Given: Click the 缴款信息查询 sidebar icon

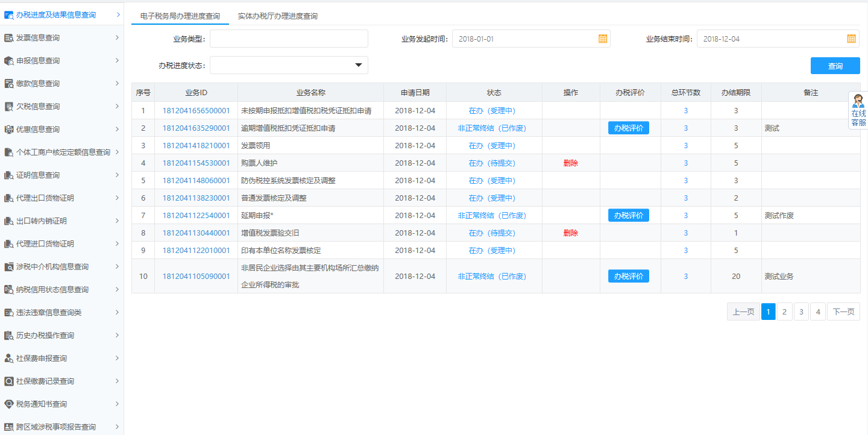Looking at the screenshot, I should click(x=9, y=83).
